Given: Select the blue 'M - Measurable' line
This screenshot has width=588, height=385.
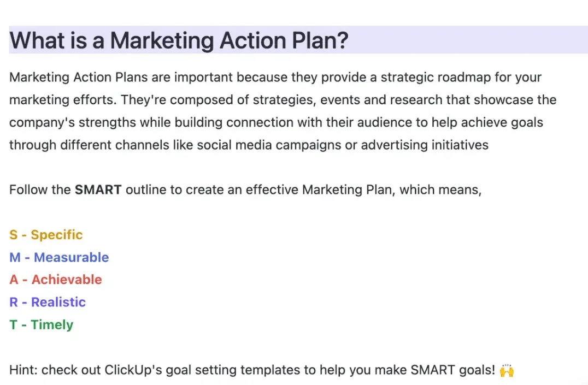Looking at the screenshot, I should 59,257.
